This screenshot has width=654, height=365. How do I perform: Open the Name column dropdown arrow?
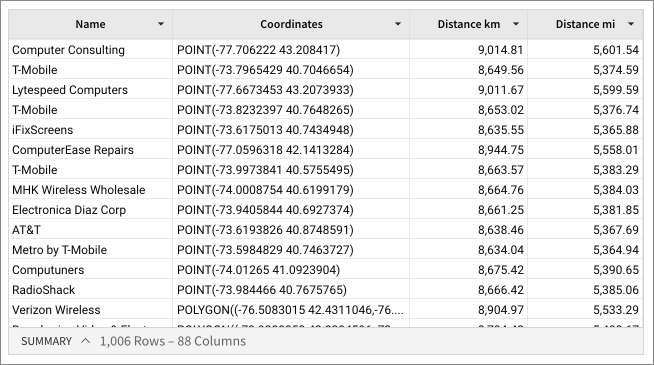point(161,24)
